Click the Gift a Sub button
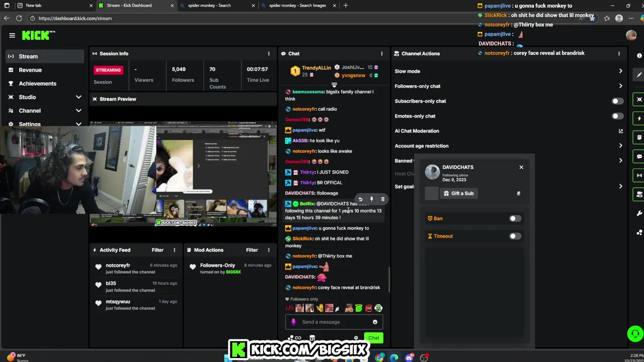The height and width of the screenshot is (362, 644). 458,193
